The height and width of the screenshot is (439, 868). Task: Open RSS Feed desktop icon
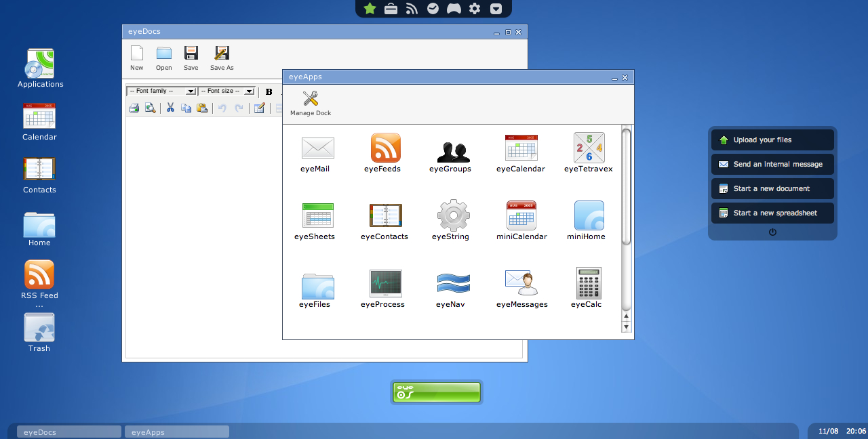(x=39, y=285)
